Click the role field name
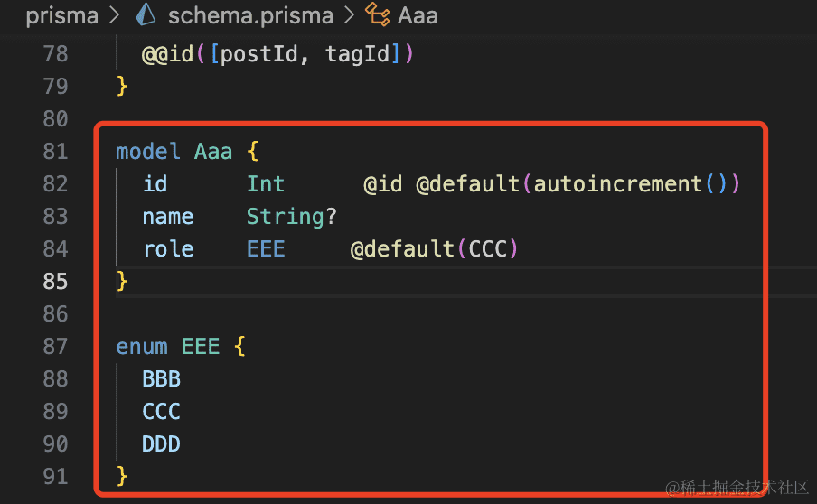This screenshot has height=504, width=817. (x=168, y=248)
